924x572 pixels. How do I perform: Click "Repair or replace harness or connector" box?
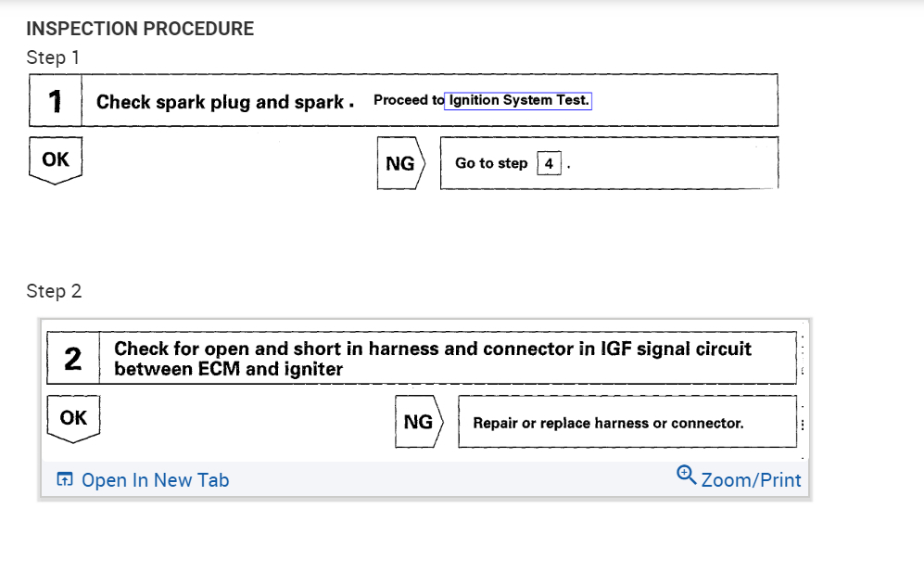tap(608, 424)
